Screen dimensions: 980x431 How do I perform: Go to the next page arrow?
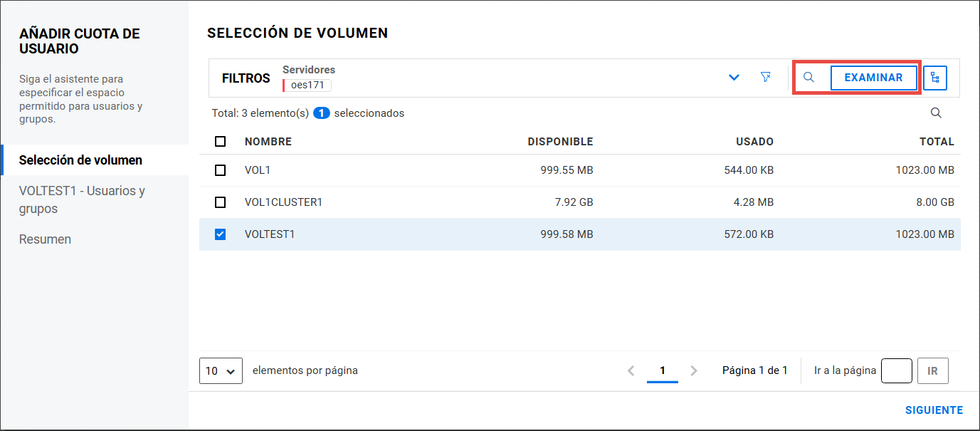[694, 370]
